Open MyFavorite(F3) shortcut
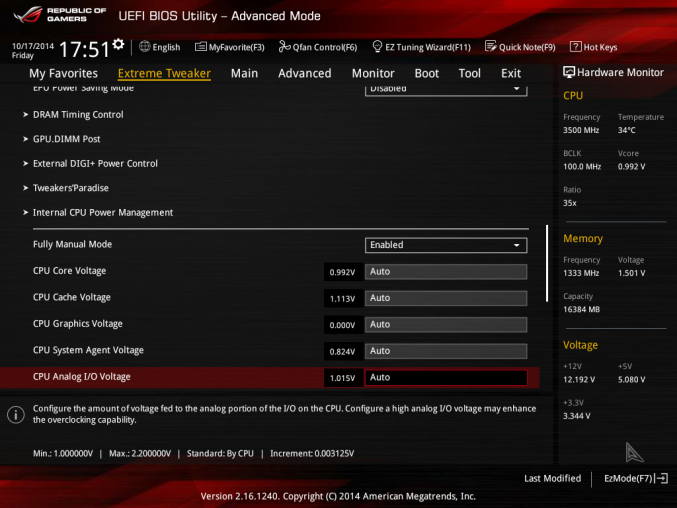Image resolution: width=677 pixels, height=508 pixels. coord(230,47)
